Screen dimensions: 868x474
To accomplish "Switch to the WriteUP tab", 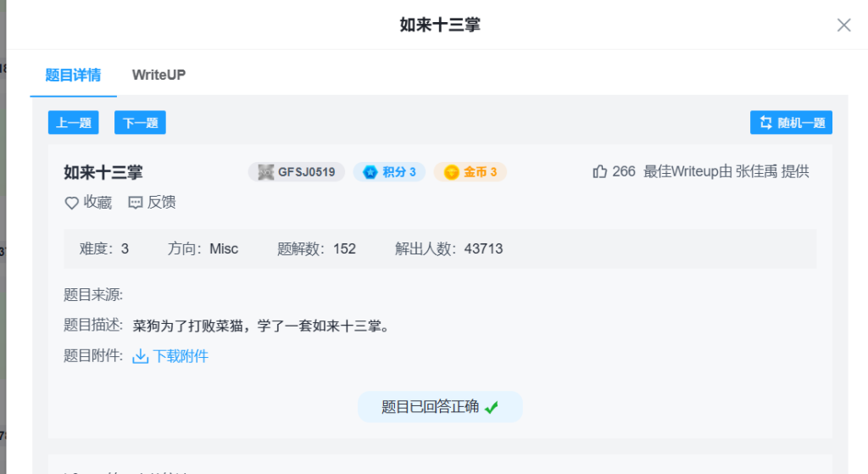I will click(159, 75).
